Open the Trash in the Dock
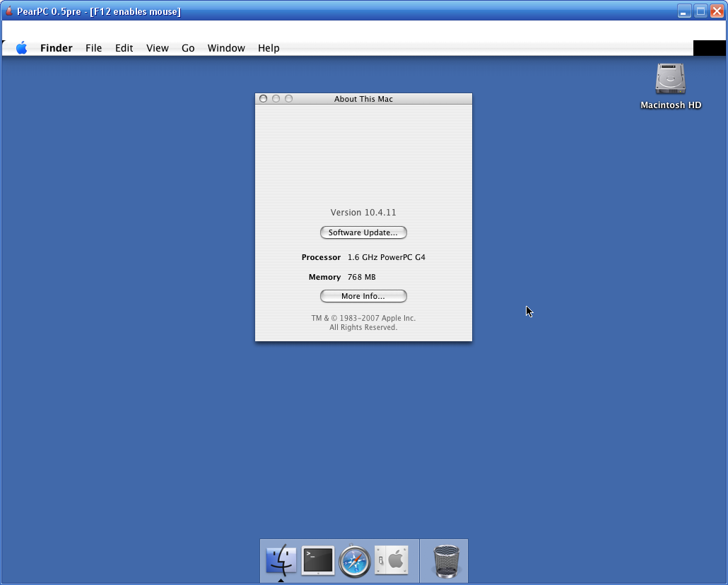 (x=445, y=561)
